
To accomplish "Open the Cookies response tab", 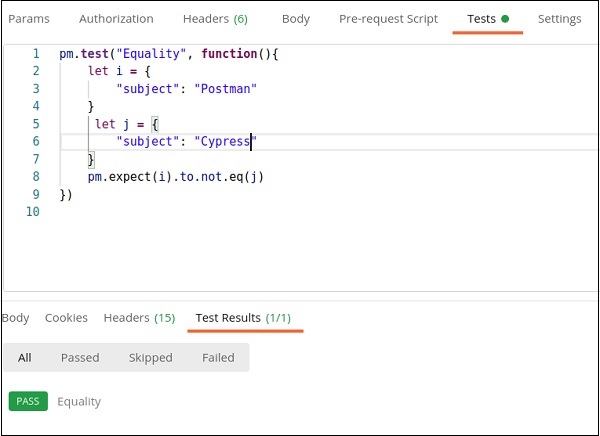I will (66, 318).
